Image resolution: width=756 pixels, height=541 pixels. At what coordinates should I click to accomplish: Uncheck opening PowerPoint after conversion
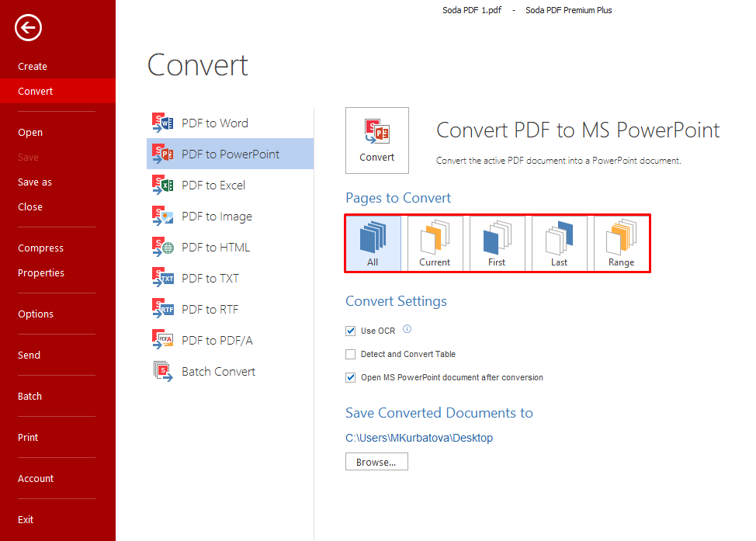coord(351,377)
